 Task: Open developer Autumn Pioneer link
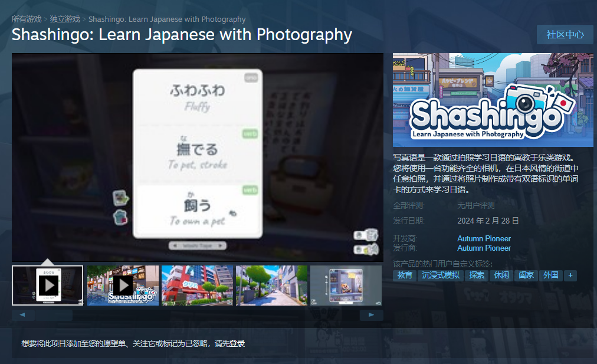pos(484,238)
